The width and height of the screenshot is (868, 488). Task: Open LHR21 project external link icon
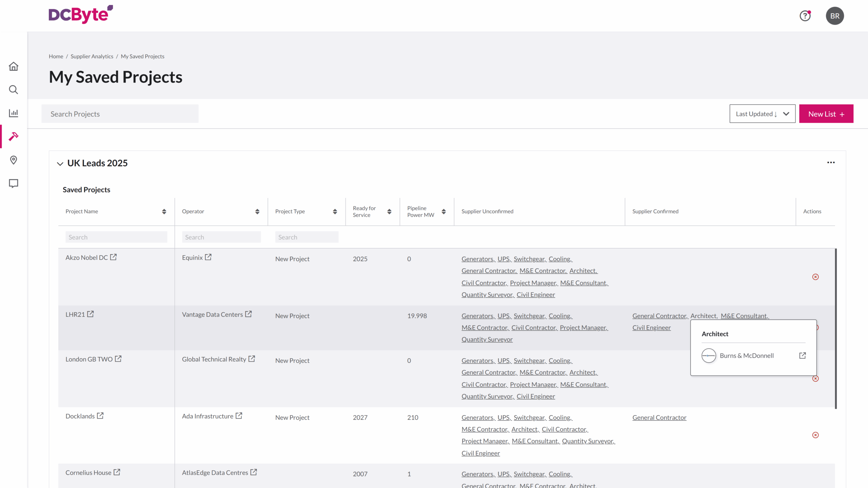(x=91, y=314)
